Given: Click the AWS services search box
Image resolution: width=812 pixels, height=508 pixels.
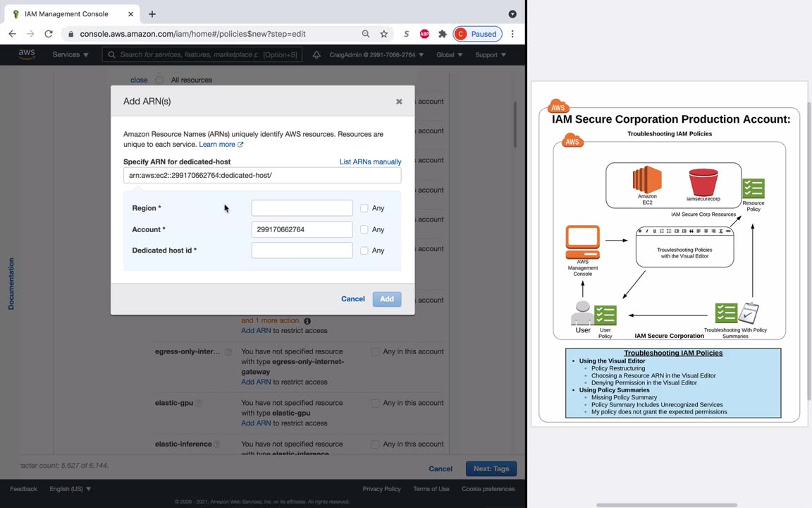Looking at the screenshot, I should (202, 54).
